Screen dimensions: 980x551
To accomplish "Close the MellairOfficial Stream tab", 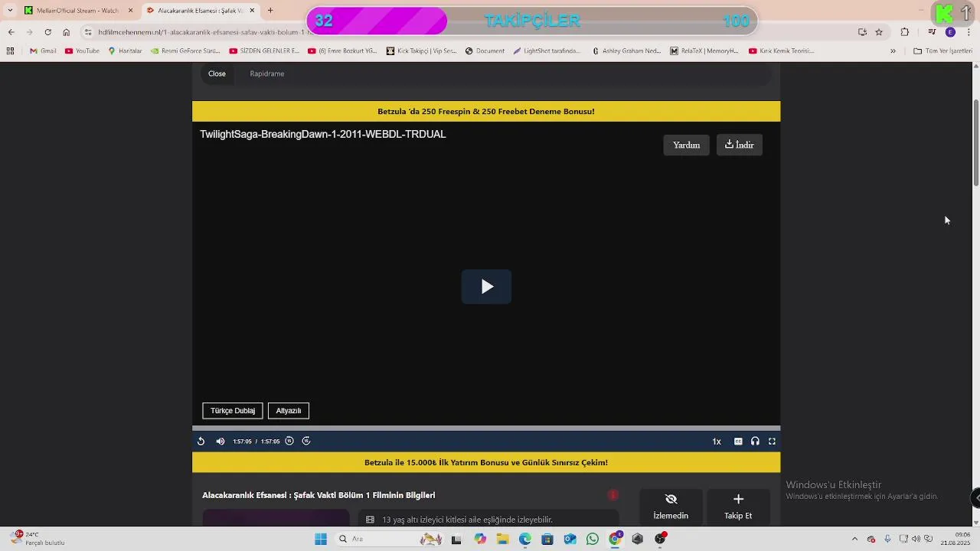I will [x=130, y=11].
